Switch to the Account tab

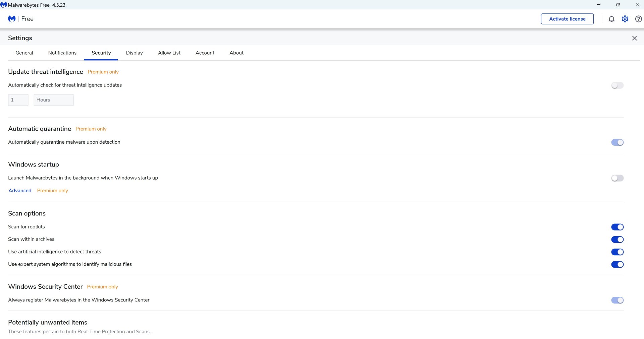(205, 53)
